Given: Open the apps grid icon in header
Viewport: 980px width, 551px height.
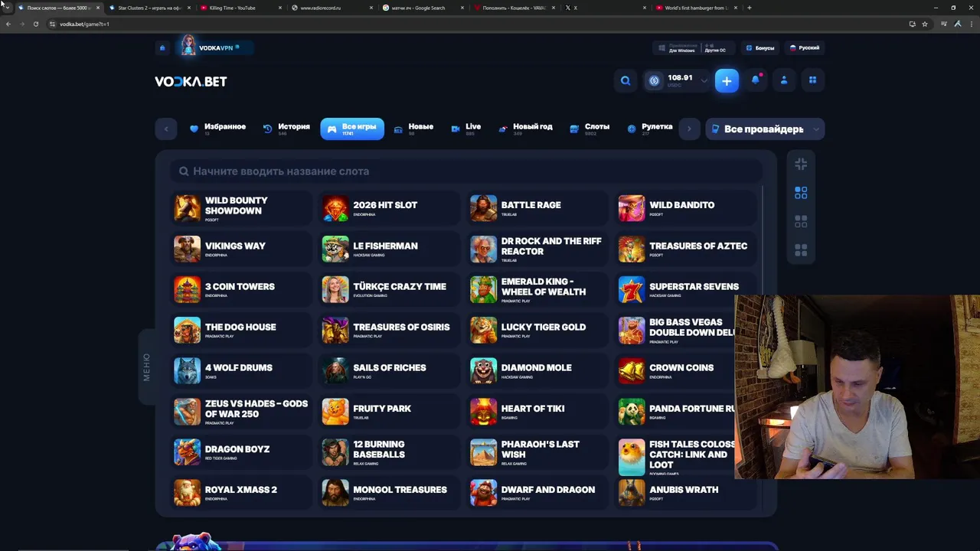Looking at the screenshot, I should (x=812, y=80).
